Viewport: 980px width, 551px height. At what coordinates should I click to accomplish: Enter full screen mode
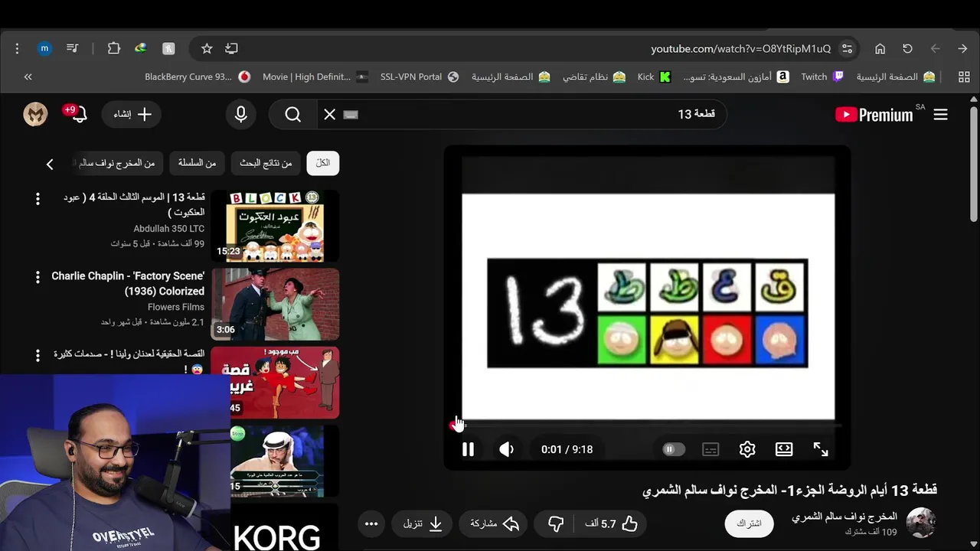tap(821, 449)
